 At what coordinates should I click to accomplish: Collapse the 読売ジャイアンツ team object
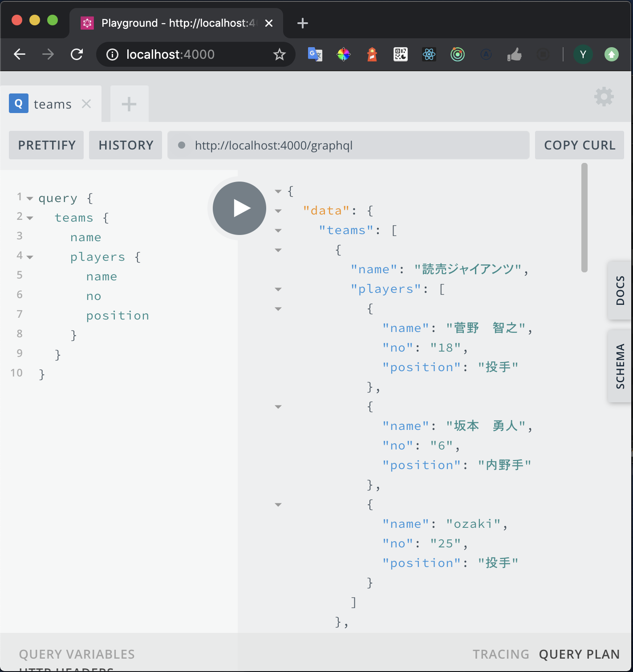(x=278, y=250)
